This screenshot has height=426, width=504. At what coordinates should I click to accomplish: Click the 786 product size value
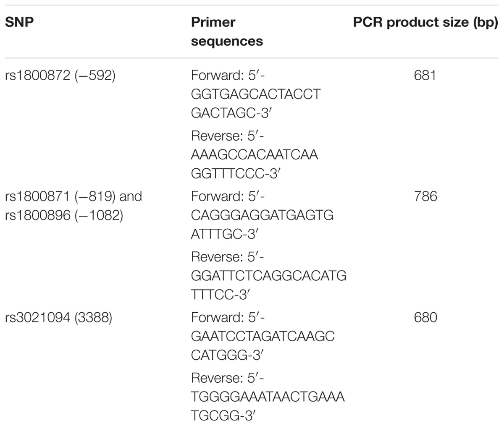[x=425, y=196]
